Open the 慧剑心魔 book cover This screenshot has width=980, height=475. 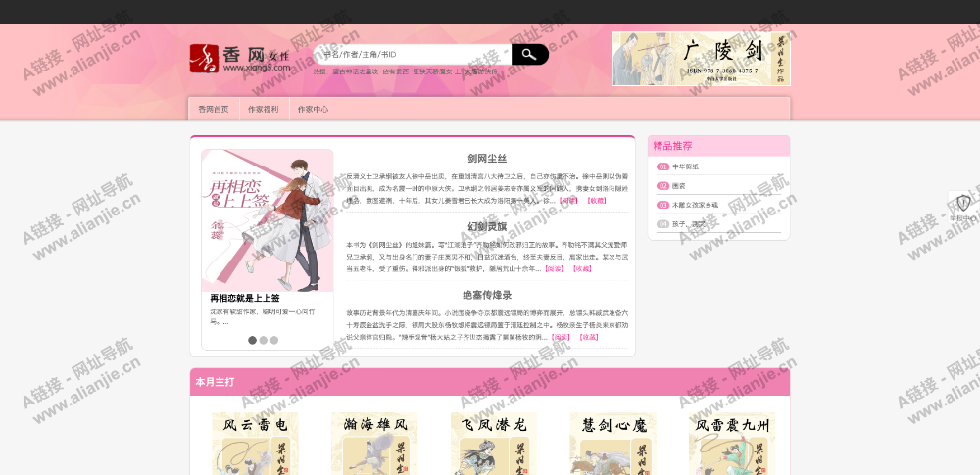[x=612, y=444]
